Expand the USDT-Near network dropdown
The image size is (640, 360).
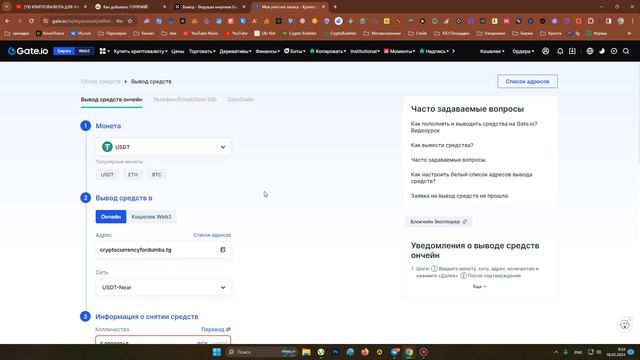(x=163, y=287)
